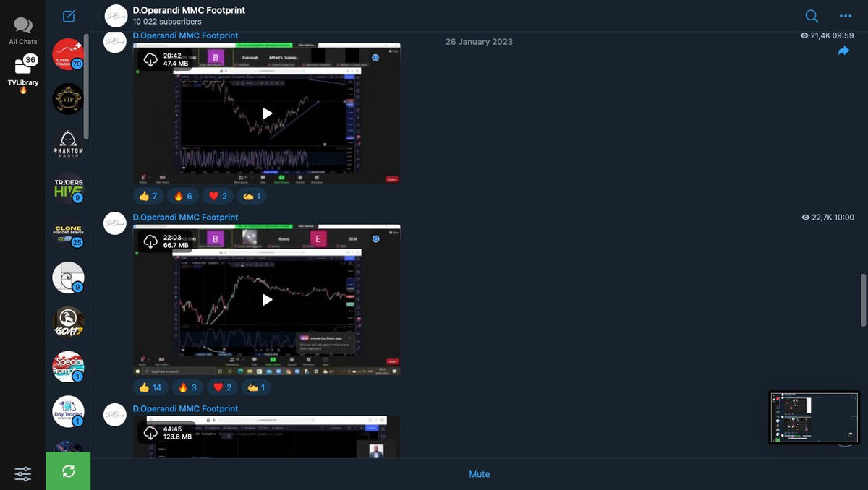Open the GOAT chat avatar
This screenshot has height=490, width=868.
click(68, 322)
